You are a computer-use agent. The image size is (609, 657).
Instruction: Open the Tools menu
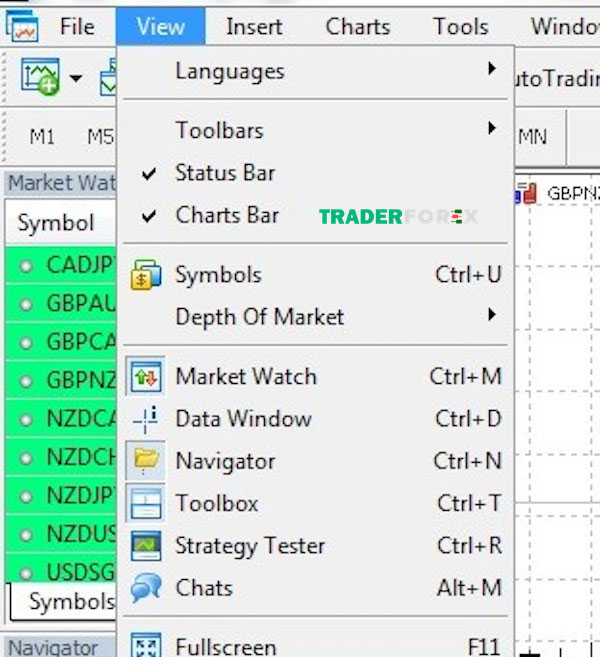click(461, 27)
